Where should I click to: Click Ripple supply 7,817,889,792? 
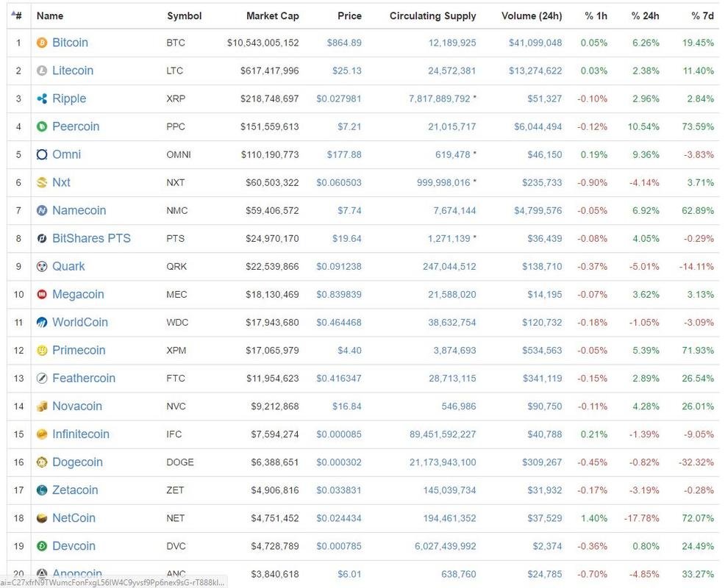click(440, 98)
